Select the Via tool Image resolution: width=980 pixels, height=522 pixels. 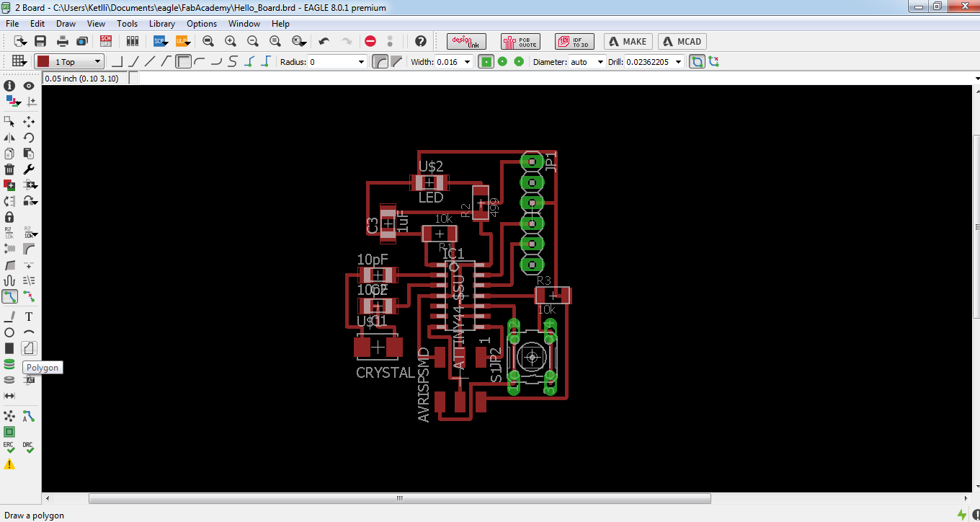pos(9,364)
